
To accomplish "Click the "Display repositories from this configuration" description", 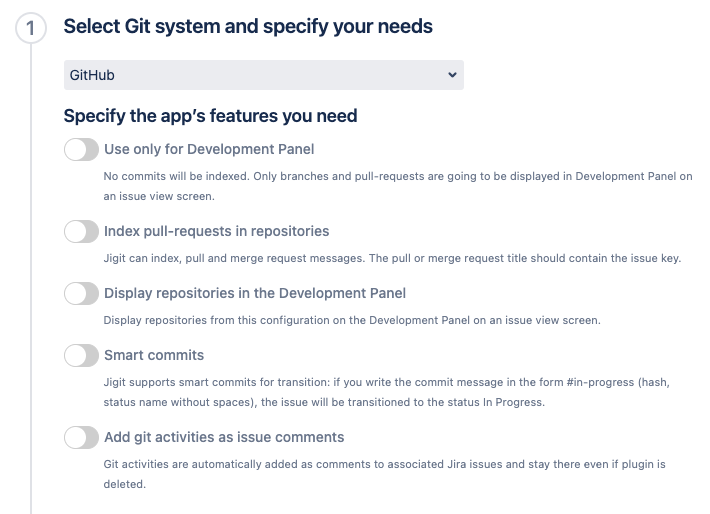I will 352,320.
